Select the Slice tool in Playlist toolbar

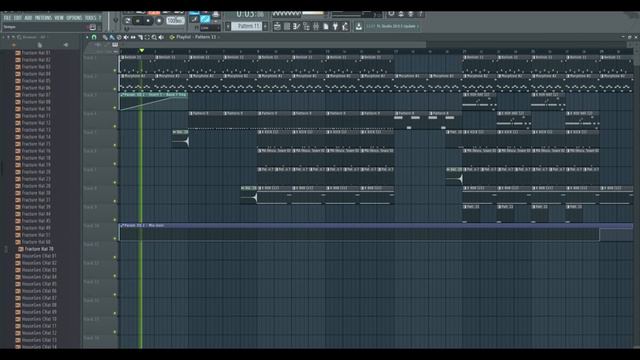coord(140,37)
